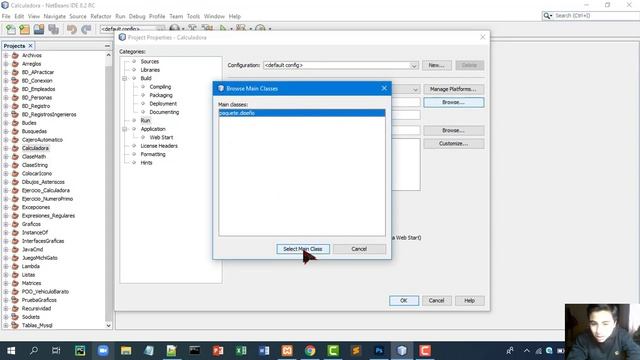The image size is (640, 360).
Task: Select the Hints category
Action: point(147,162)
